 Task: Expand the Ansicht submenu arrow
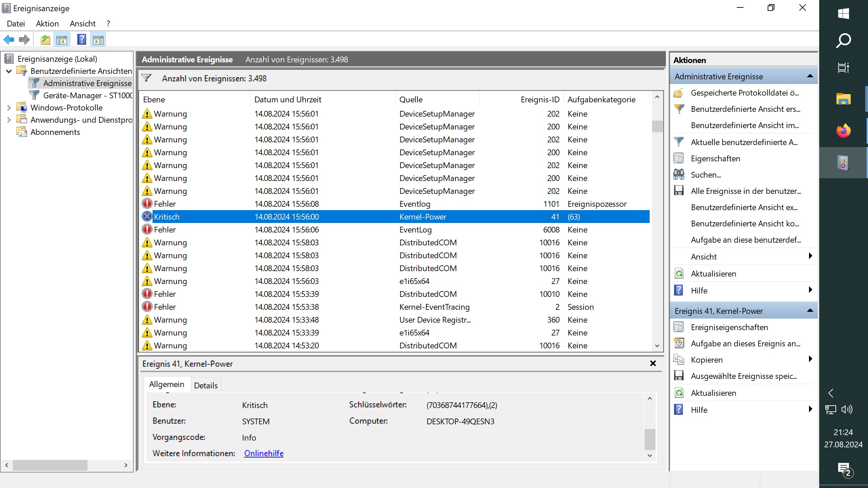pos(810,256)
